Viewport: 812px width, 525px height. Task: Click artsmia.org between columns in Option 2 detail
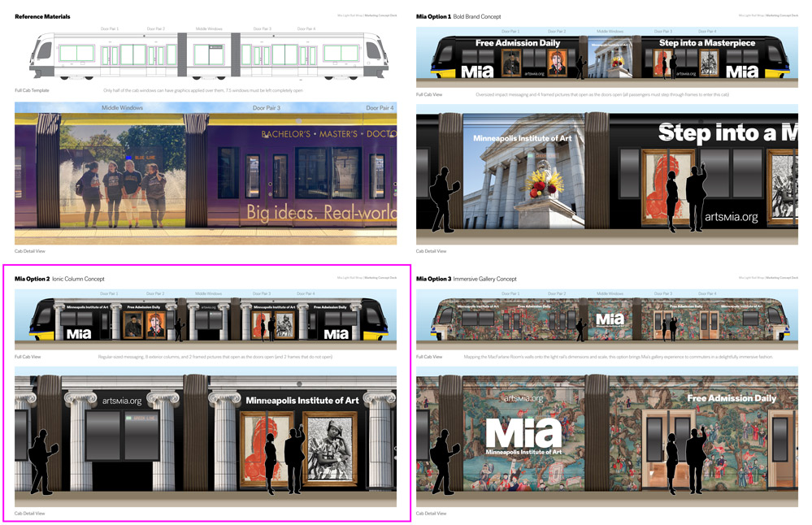[122, 401]
